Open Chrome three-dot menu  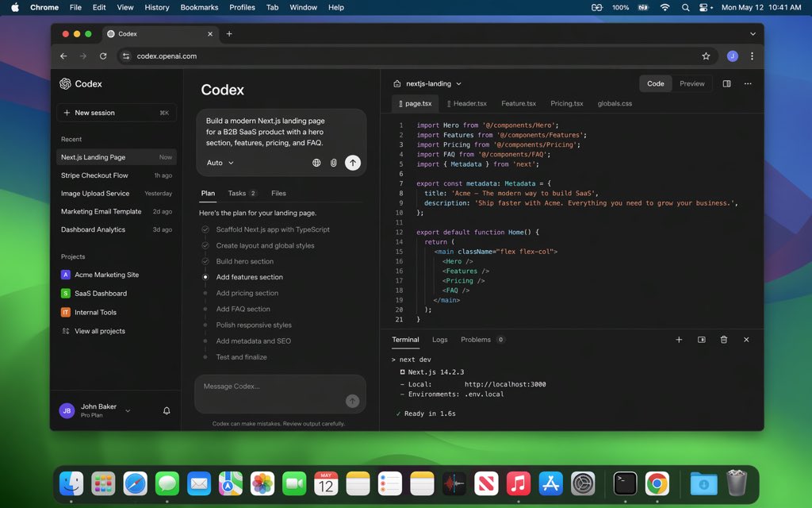[x=752, y=56]
